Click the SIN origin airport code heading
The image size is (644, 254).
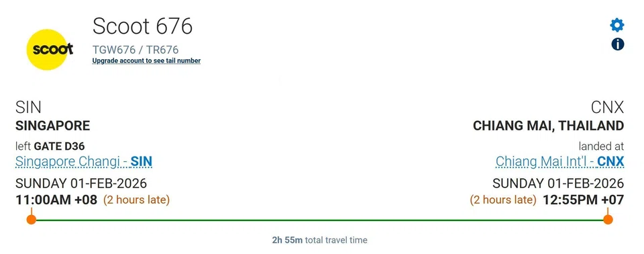tap(28, 108)
